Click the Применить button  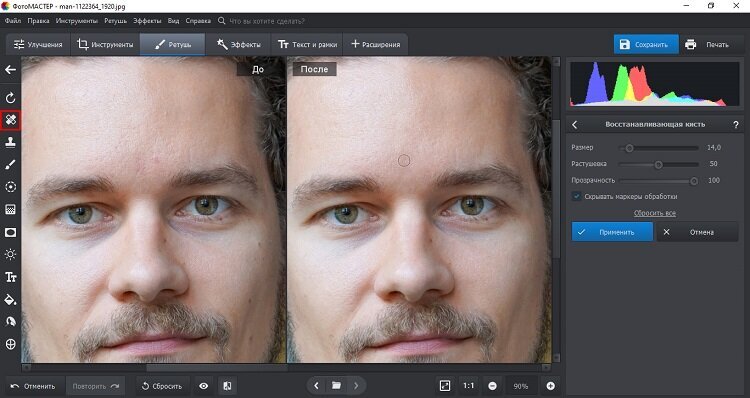click(612, 232)
